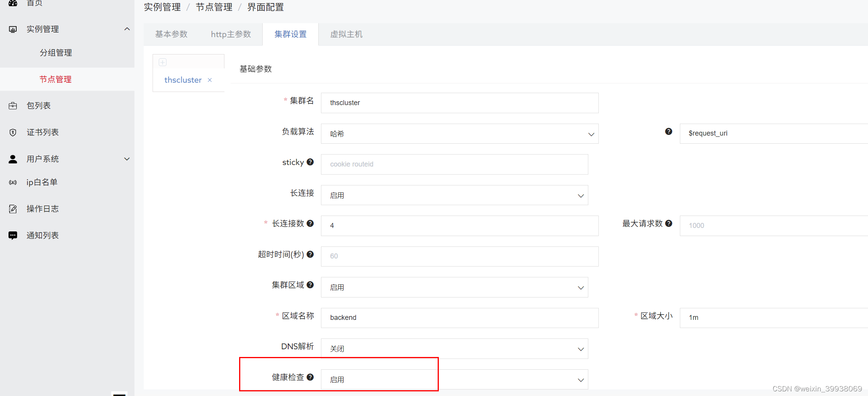The width and height of the screenshot is (868, 396).
Task: Click the 长连接数 input field
Action: pyautogui.click(x=460, y=226)
